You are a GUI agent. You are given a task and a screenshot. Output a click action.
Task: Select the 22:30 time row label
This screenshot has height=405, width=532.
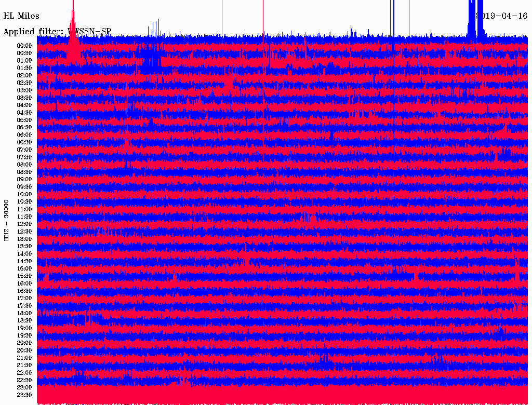pyautogui.click(x=24, y=380)
